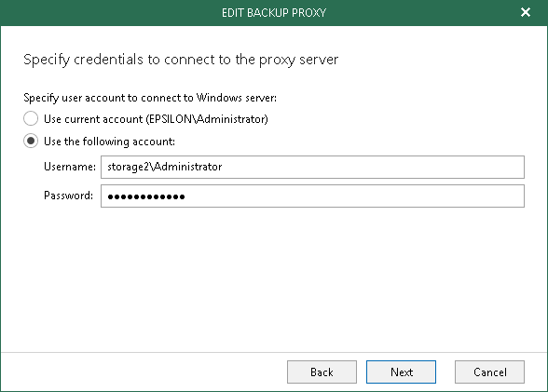This screenshot has height=392, width=548.
Task: Select the Use the following account radio button
Action: point(31,141)
